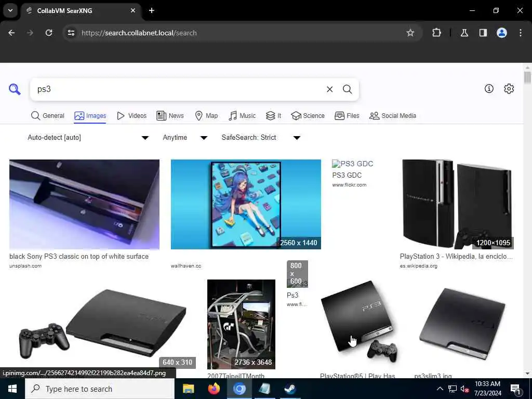The width and height of the screenshot is (532, 399).
Task: Open Anytime time range dropdown
Action: tap(185, 137)
